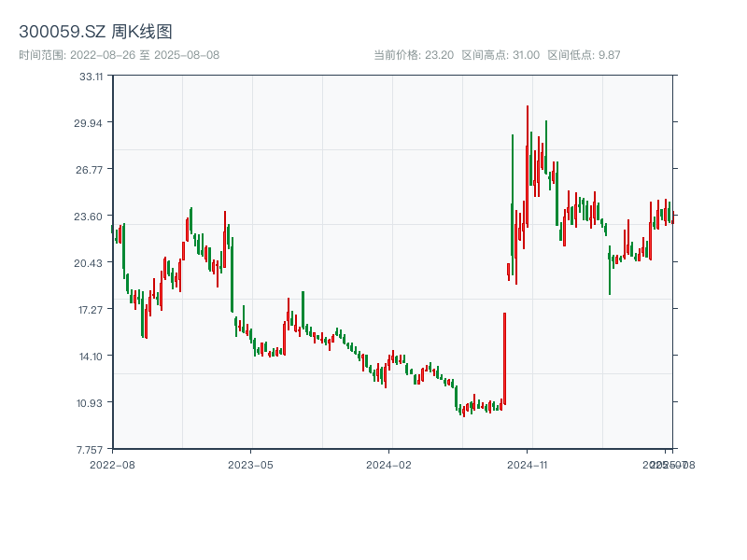Click x-axis date label 2024-02

click(x=388, y=465)
